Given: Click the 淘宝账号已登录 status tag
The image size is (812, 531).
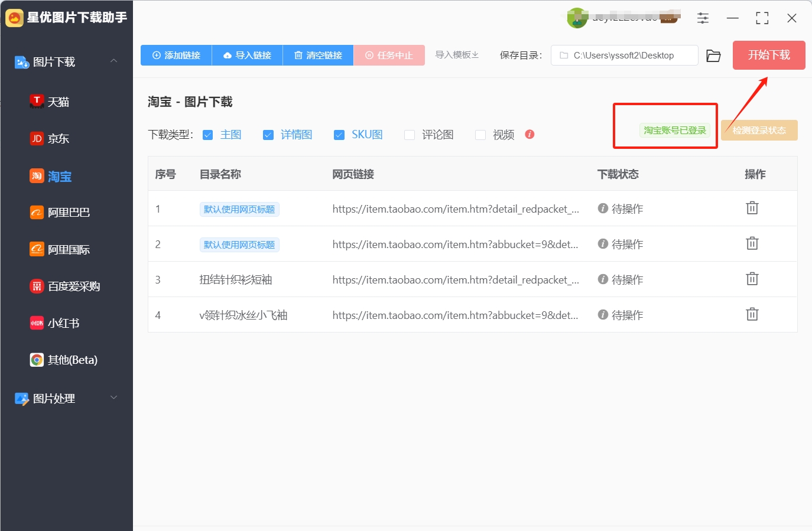Looking at the screenshot, I should (675, 131).
